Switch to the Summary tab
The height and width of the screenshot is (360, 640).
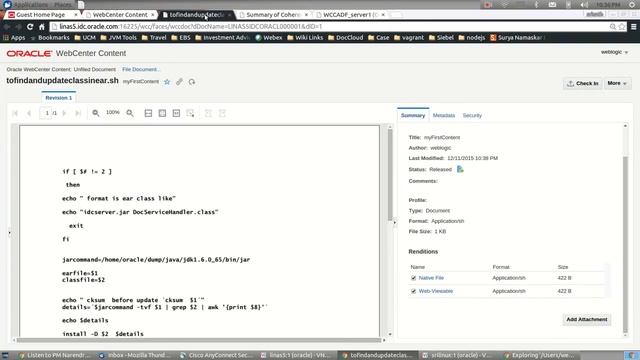pos(413,116)
